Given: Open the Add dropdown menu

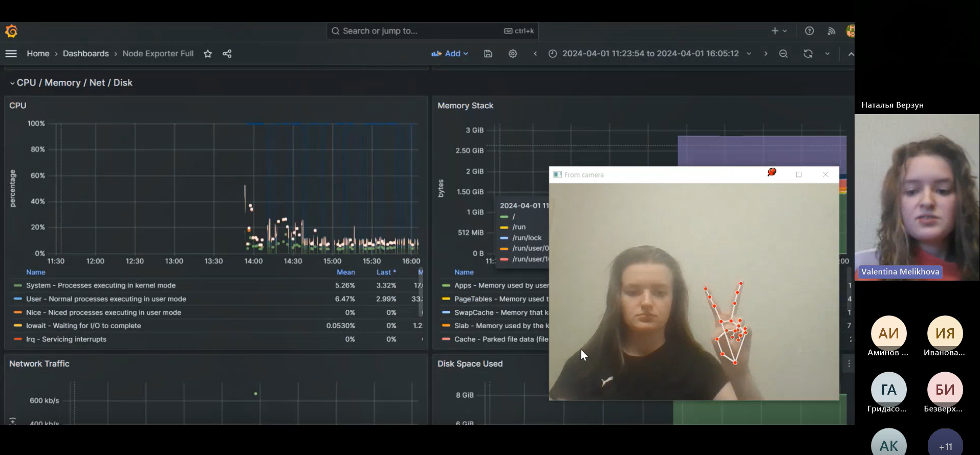Looking at the screenshot, I should [x=450, y=54].
